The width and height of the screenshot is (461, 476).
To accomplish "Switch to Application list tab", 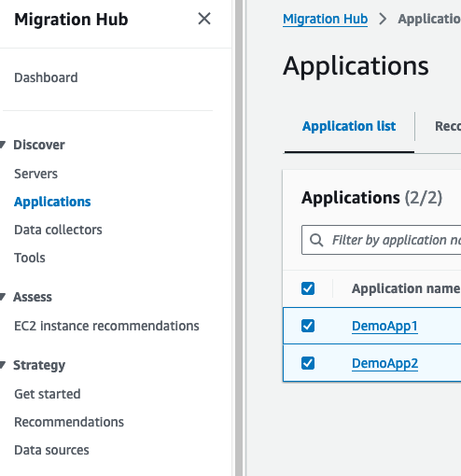I will [x=349, y=126].
